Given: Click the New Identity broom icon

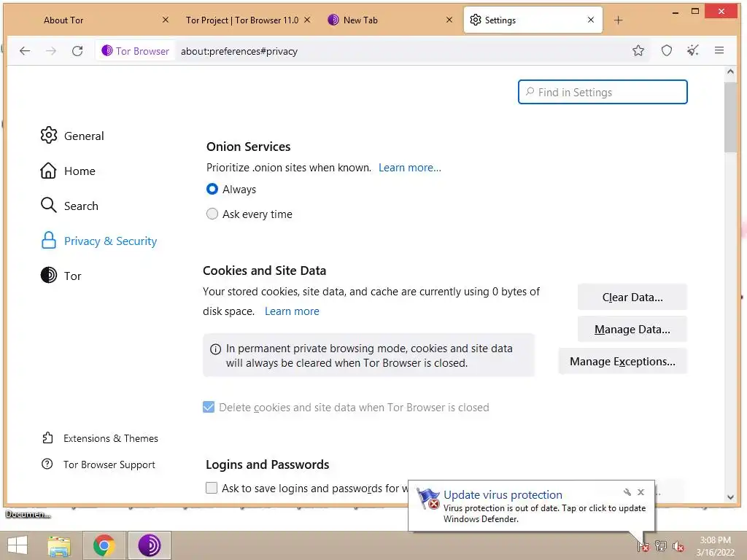Looking at the screenshot, I should (693, 50).
